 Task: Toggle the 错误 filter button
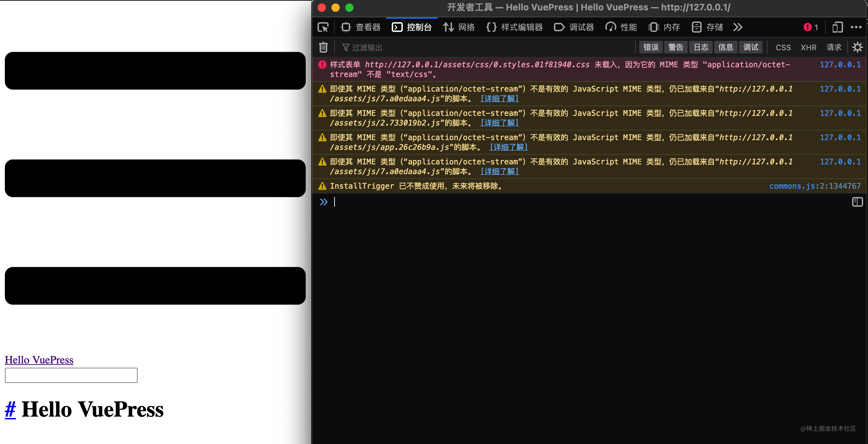coord(651,47)
